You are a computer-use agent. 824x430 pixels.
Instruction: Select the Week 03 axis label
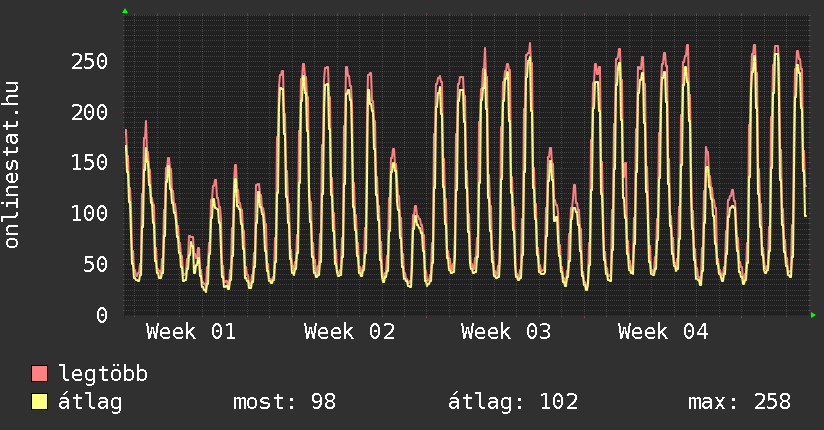506,332
